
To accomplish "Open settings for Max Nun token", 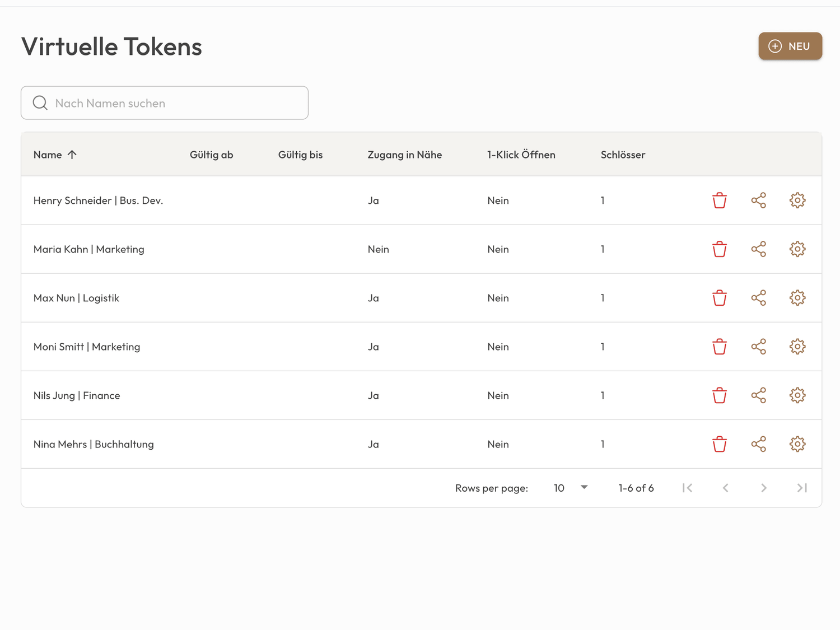I will (797, 298).
